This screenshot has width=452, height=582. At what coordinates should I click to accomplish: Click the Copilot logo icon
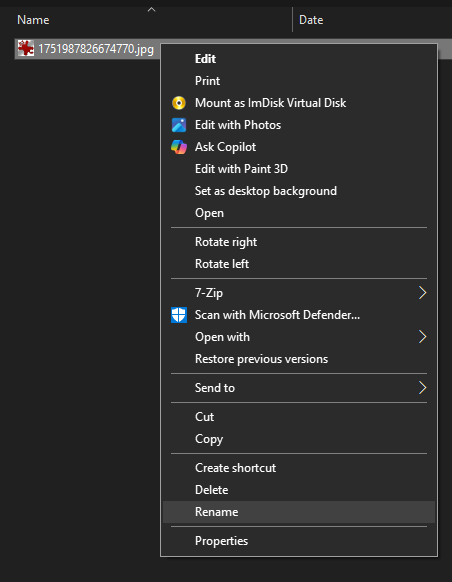coord(179,147)
